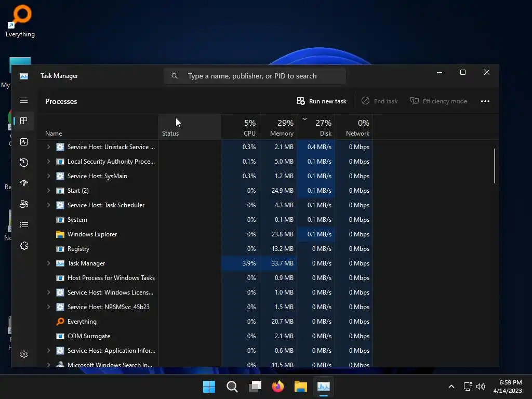This screenshot has height=399, width=532.
Task: Click the Task Manager title bar icon
Action: click(x=24, y=76)
